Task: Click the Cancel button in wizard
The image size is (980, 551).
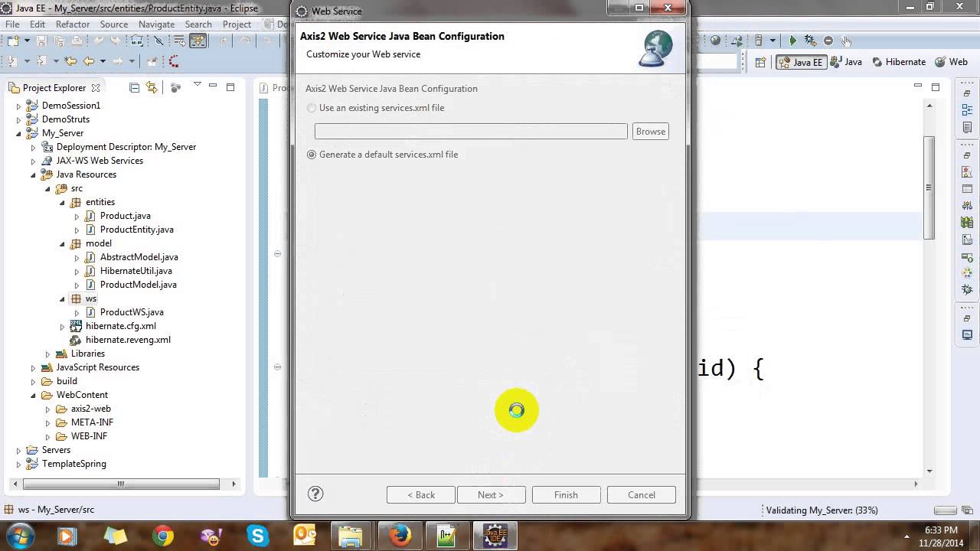Action: click(642, 495)
